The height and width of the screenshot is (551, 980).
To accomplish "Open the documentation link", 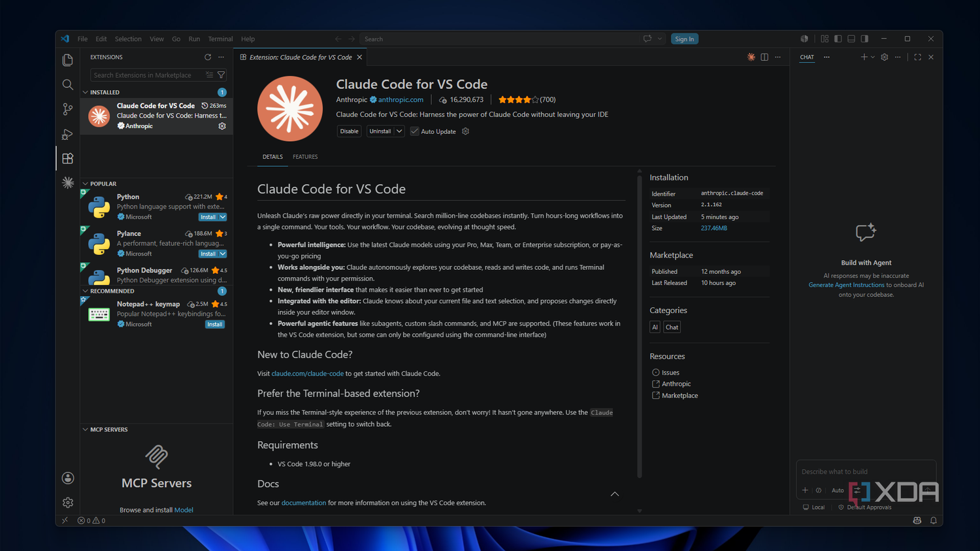I will click(304, 503).
